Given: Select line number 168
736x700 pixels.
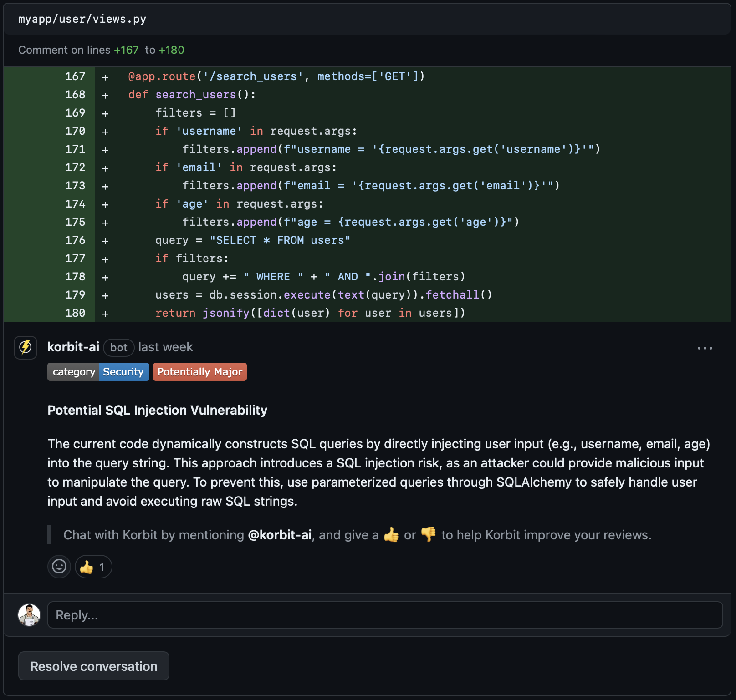Looking at the screenshot, I should coord(75,95).
